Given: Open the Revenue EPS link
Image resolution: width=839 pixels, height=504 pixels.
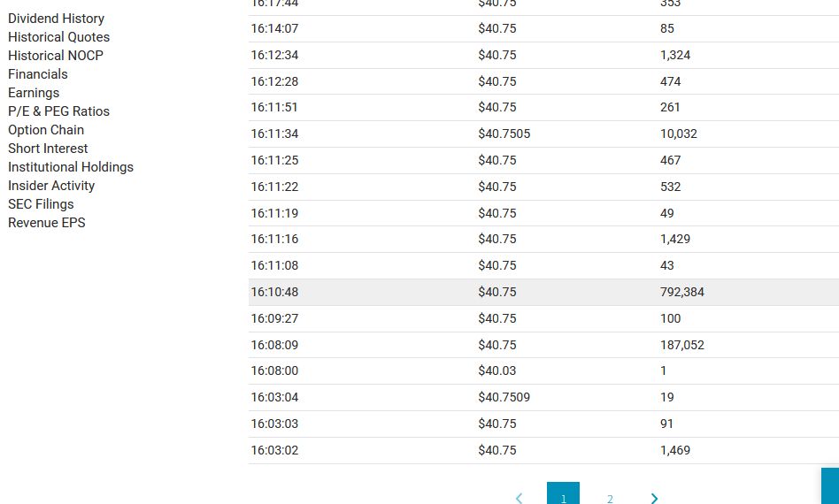Looking at the screenshot, I should 47,223.
